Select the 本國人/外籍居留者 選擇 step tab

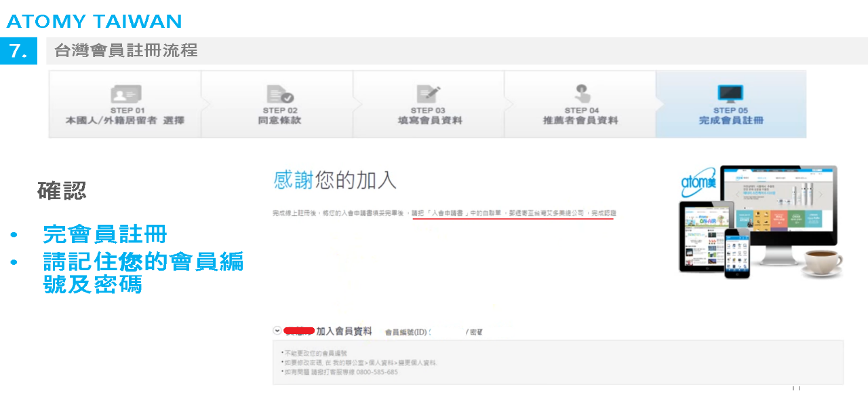125,105
